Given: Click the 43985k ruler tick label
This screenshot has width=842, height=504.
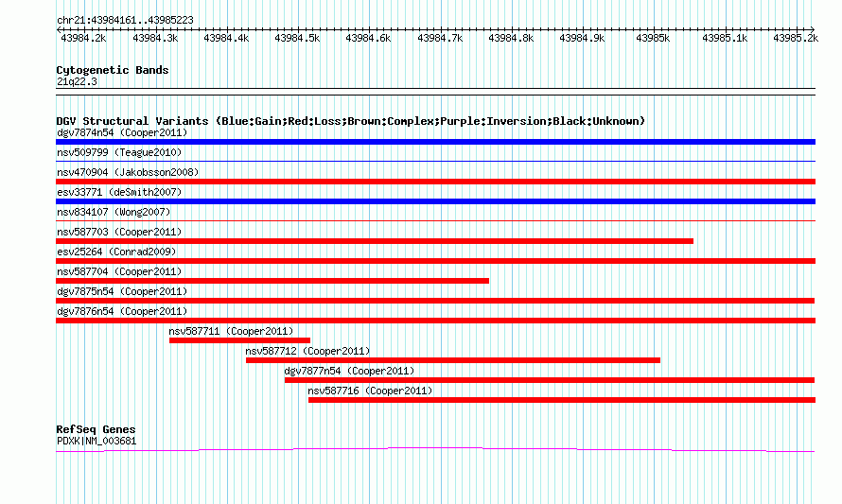Looking at the screenshot, I should click(653, 38).
